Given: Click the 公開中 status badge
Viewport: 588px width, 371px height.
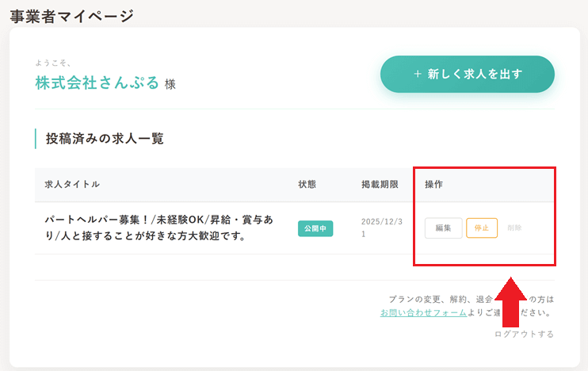Looking at the screenshot, I should 315,228.
